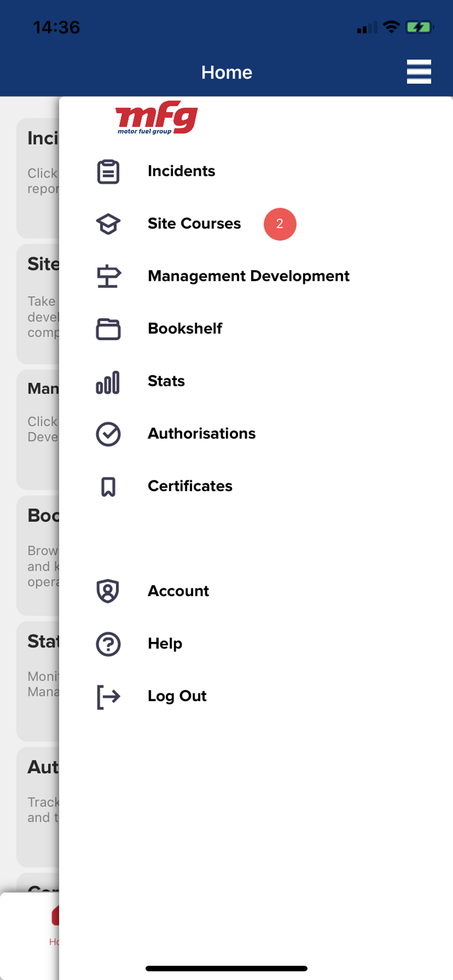This screenshot has height=980, width=453.
Task: Tap the Help text link
Action: [x=165, y=644]
